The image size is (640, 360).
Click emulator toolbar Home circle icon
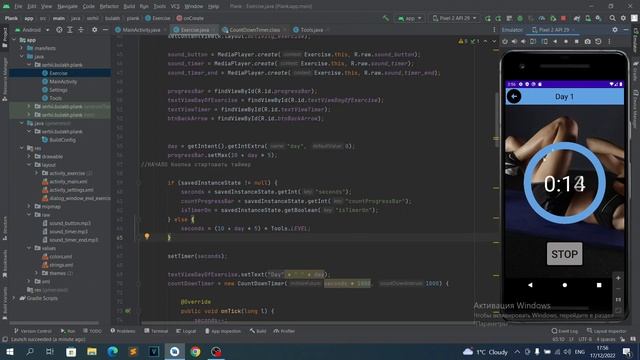[566, 41]
